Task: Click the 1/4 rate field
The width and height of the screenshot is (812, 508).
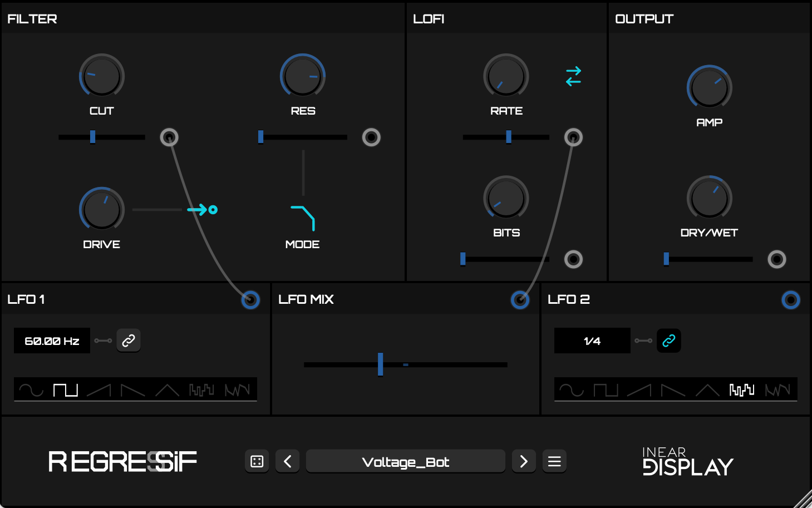Action: click(592, 341)
